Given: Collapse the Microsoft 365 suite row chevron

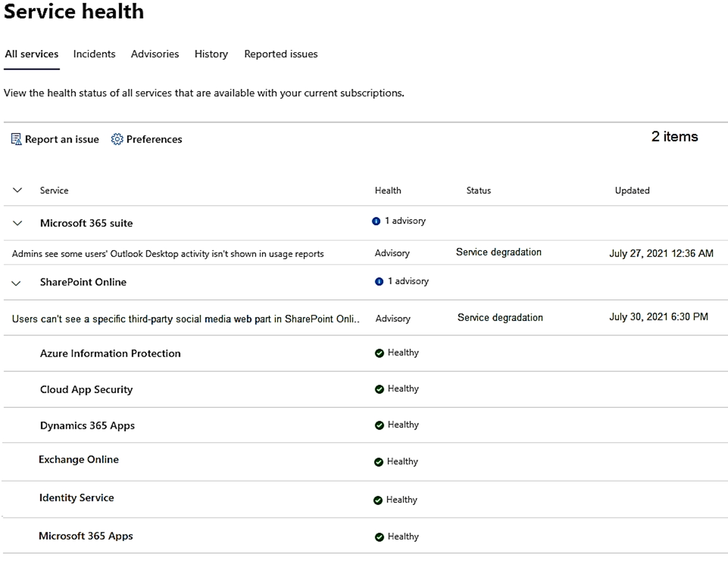Looking at the screenshot, I should tap(17, 223).
